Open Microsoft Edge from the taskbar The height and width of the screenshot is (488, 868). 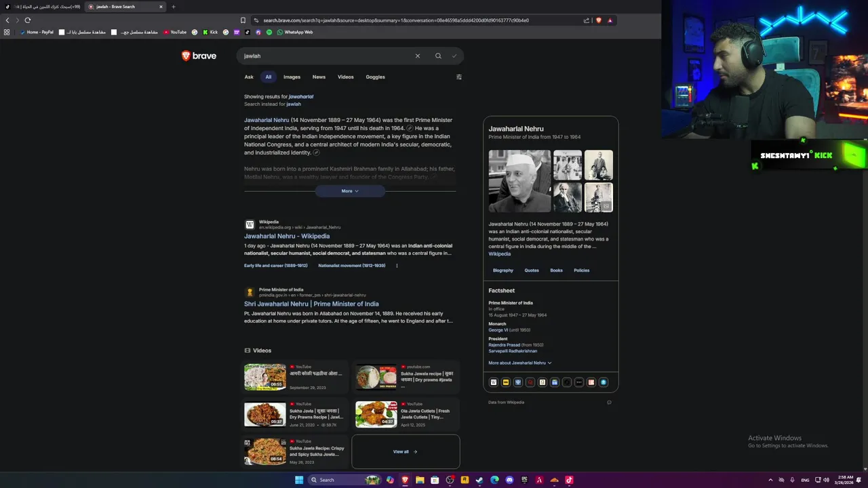coord(494,480)
